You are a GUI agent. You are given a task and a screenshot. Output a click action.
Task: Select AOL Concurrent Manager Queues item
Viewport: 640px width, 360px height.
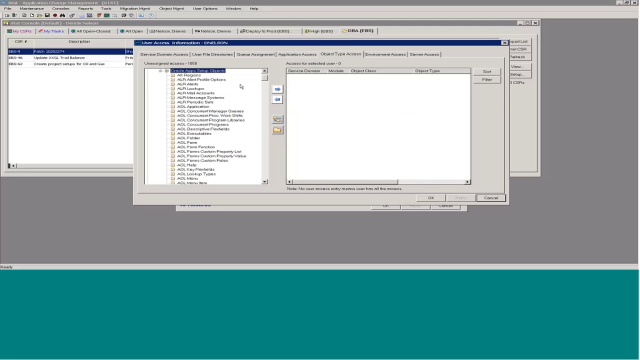click(x=210, y=111)
